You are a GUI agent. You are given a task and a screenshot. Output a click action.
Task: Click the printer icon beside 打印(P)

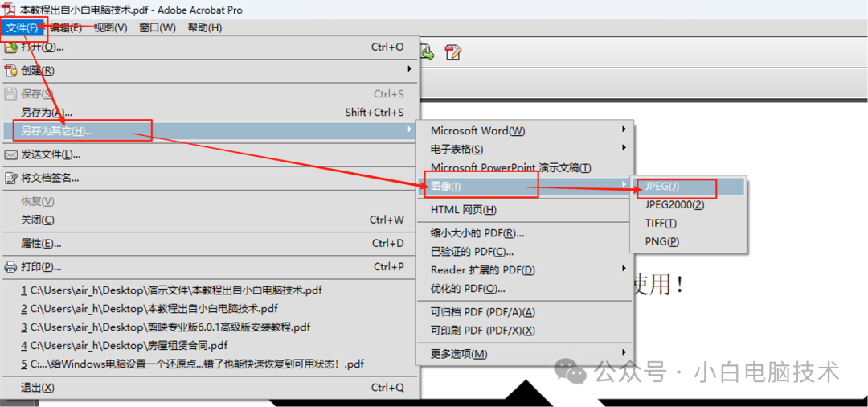click(x=10, y=267)
